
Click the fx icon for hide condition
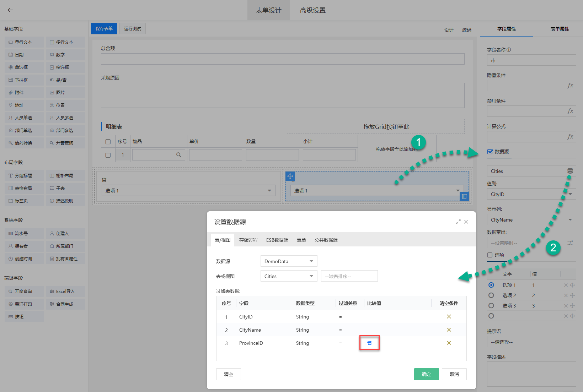coord(570,86)
